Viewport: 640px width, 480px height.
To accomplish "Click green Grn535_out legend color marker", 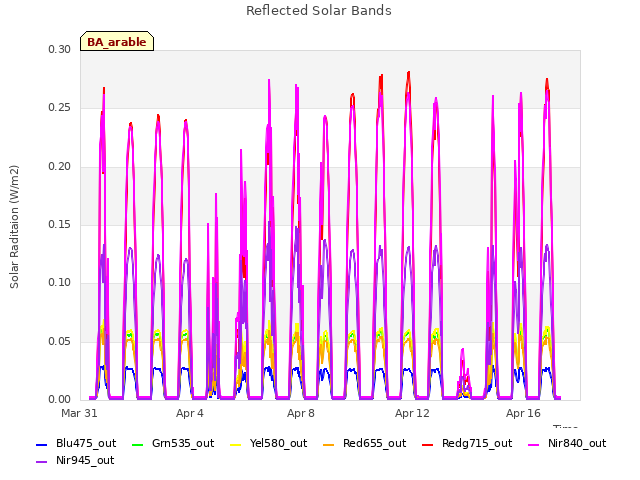I will [138, 444].
